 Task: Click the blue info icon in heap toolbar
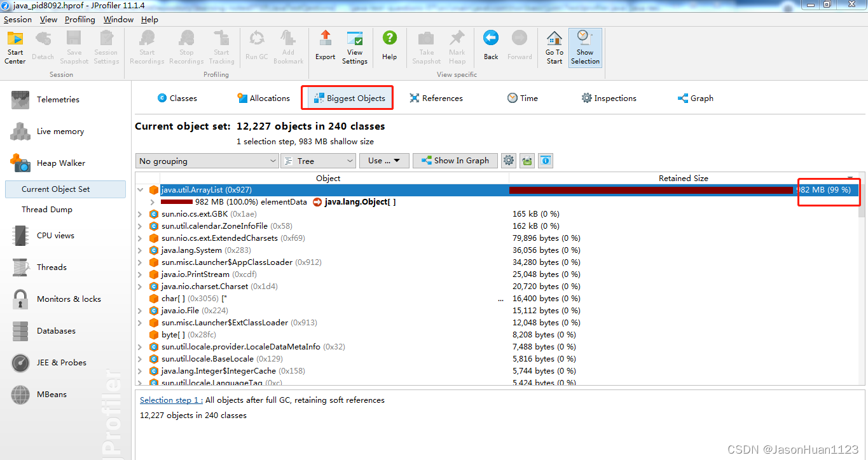(546, 161)
